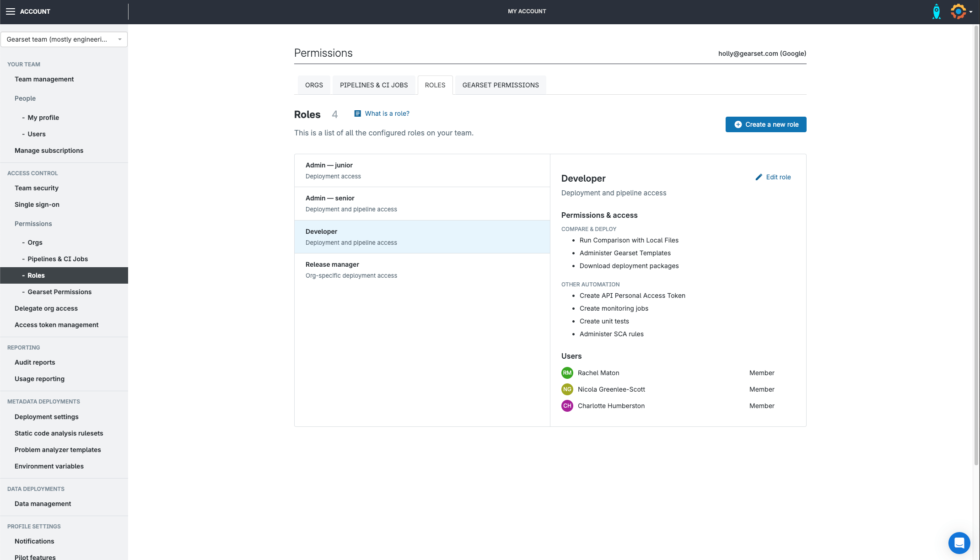
Task: Open Audit reports in sidebar
Action: pos(35,362)
